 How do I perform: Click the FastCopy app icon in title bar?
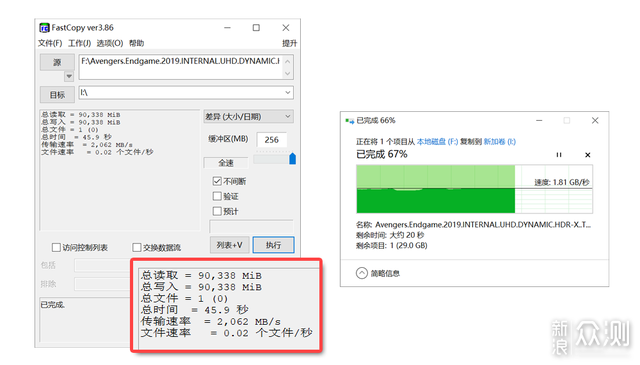44,28
